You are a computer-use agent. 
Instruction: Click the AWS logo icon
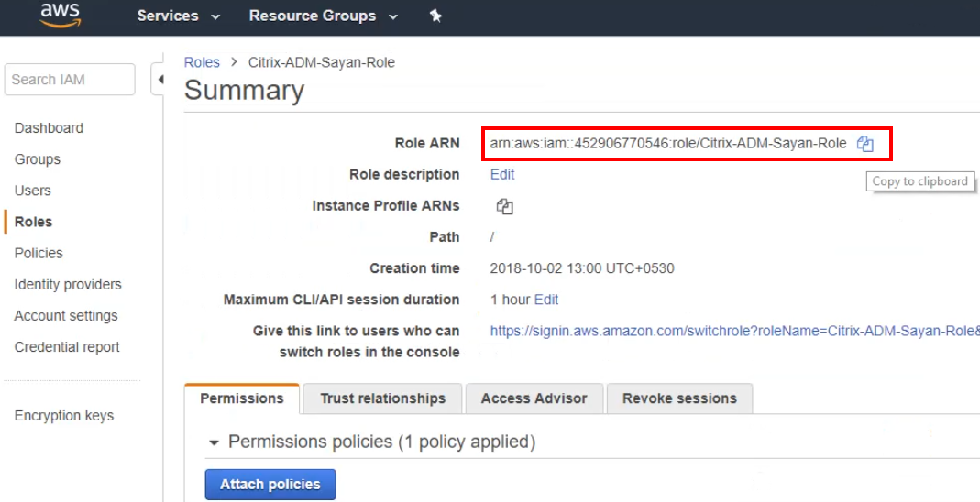pos(60,16)
